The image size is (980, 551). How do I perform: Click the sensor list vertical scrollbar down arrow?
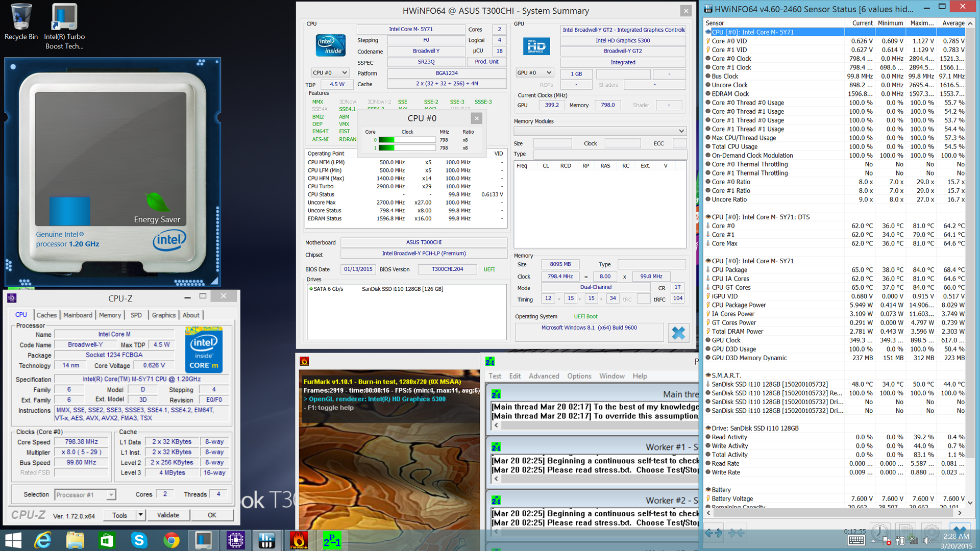(970, 503)
